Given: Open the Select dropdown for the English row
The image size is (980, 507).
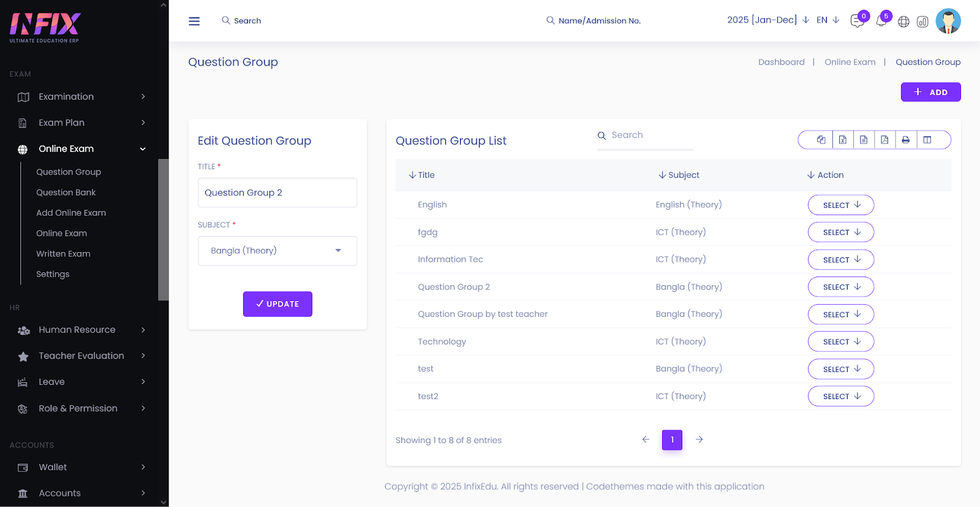Looking at the screenshot, I should pyautogui.click(x=840, y=205).
